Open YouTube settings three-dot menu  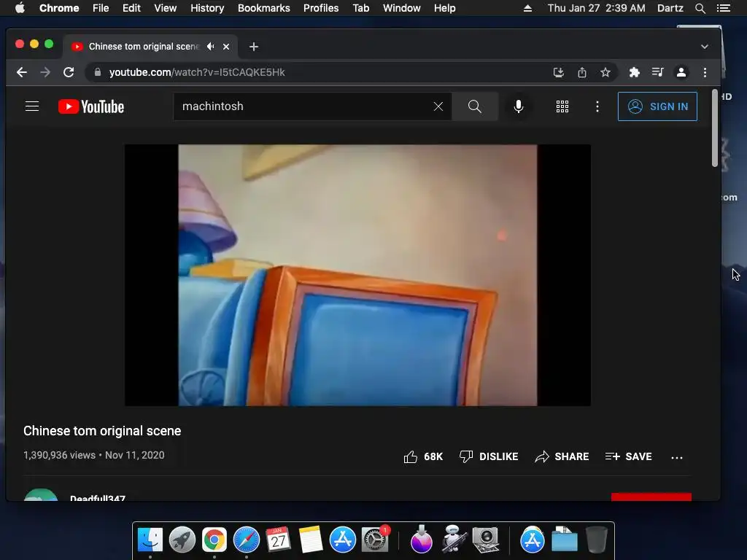(597, 106)
